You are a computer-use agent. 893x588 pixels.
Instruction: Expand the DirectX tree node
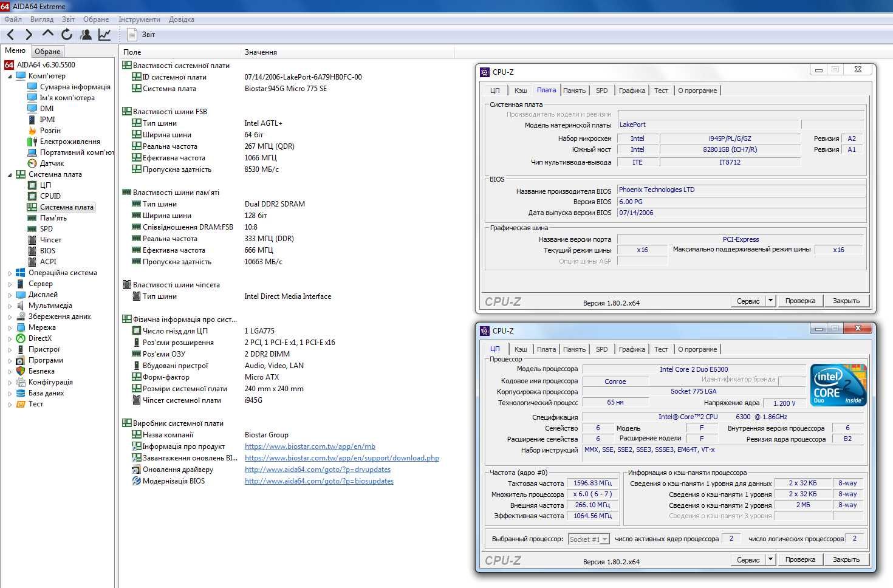(10, 339)
